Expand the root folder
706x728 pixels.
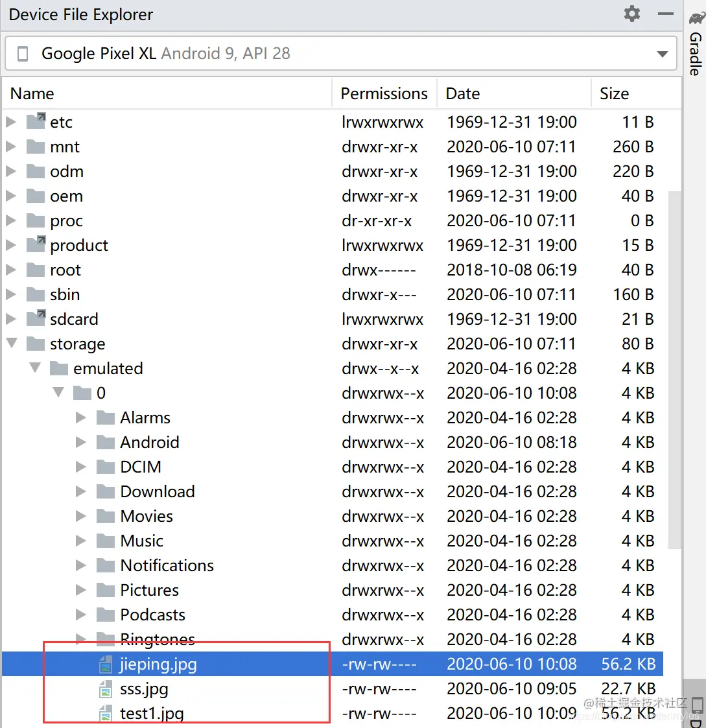click(x=11, y=270)
